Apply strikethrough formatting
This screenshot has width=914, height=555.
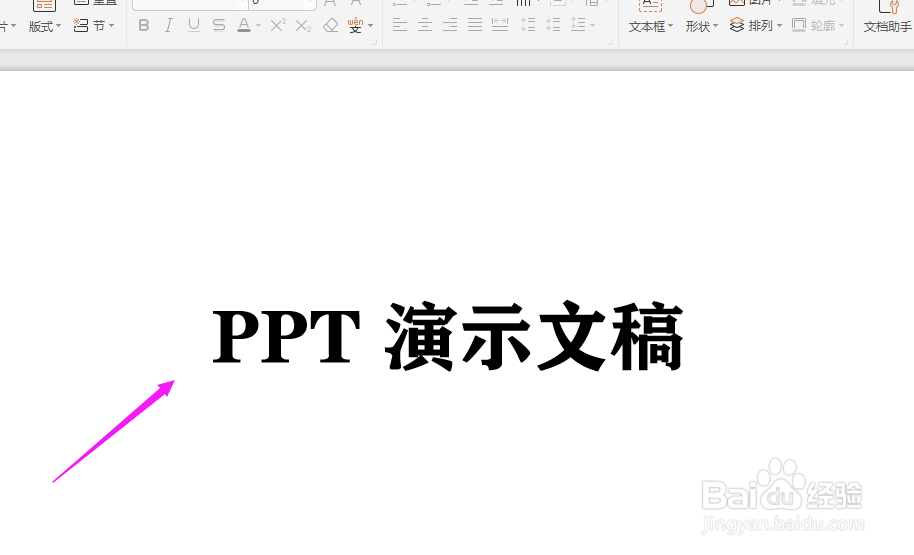(219, 26)
